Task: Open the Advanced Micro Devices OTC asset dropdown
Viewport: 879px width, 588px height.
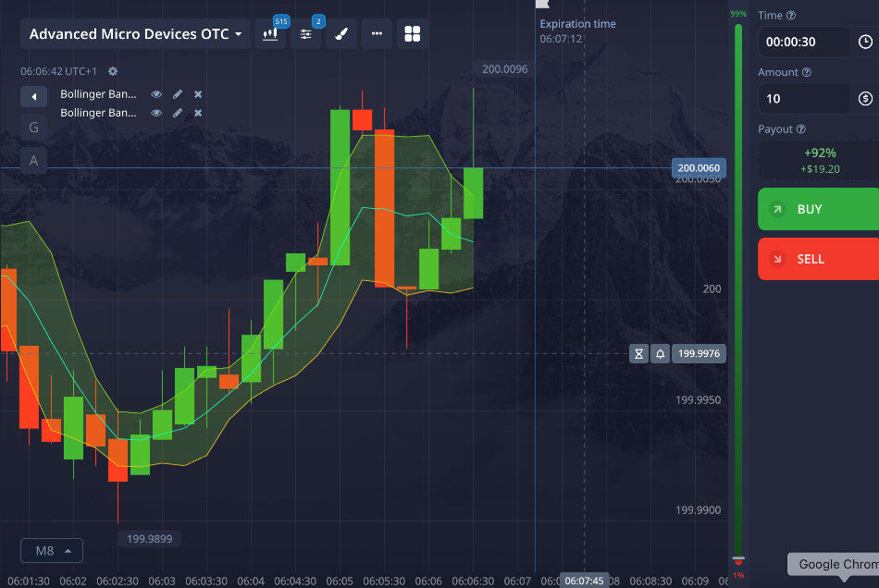Action: pos(135,34)
